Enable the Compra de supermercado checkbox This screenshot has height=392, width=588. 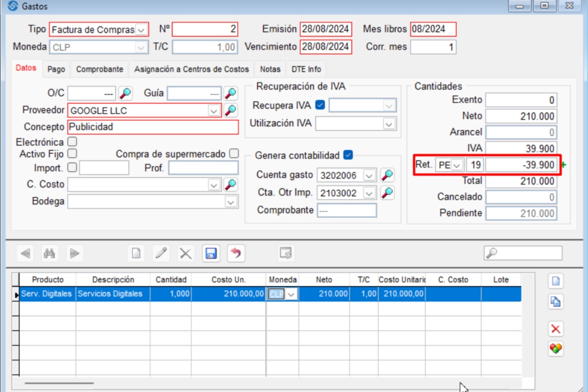coord(234,153)
